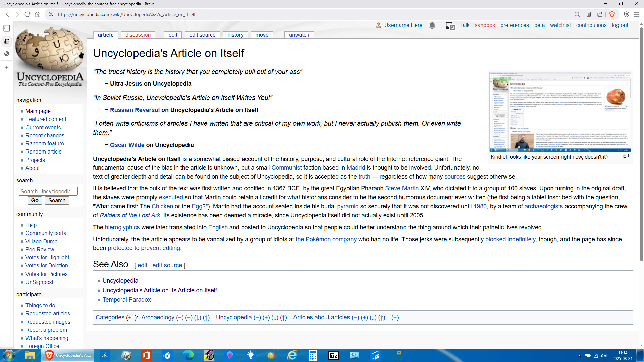Toggle reader mode icon

pyautogui.click(x=589, y=14)
